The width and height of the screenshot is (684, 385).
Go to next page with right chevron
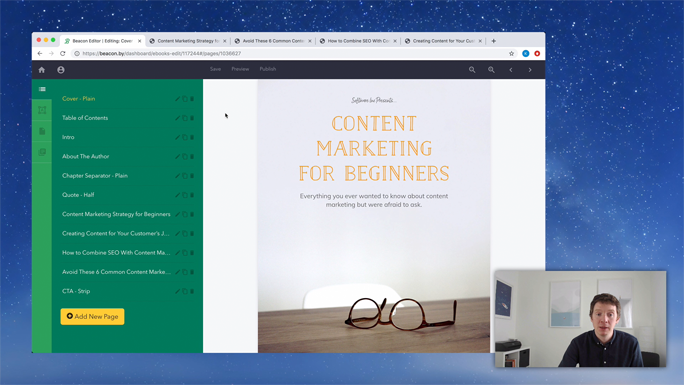(x=530, y=70)
